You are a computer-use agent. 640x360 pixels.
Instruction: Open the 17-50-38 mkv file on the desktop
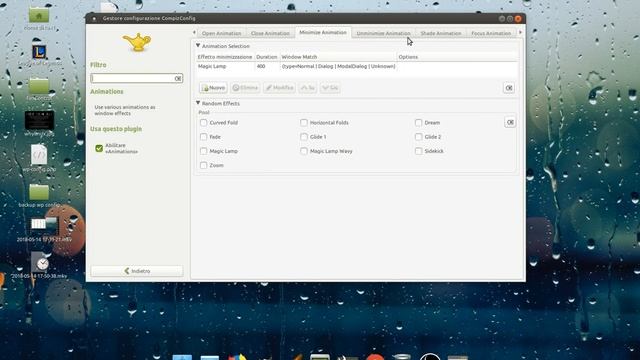(x=40, y=262)
